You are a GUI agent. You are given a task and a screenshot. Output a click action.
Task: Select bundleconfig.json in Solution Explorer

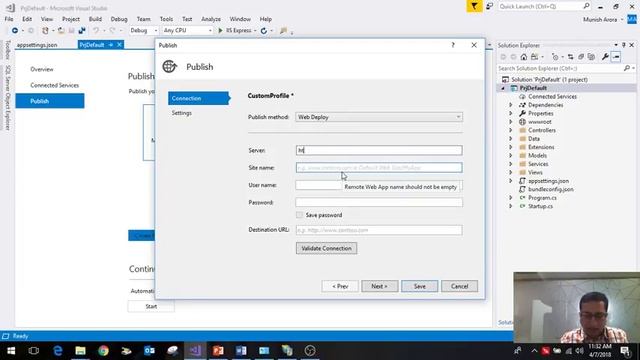551,189
